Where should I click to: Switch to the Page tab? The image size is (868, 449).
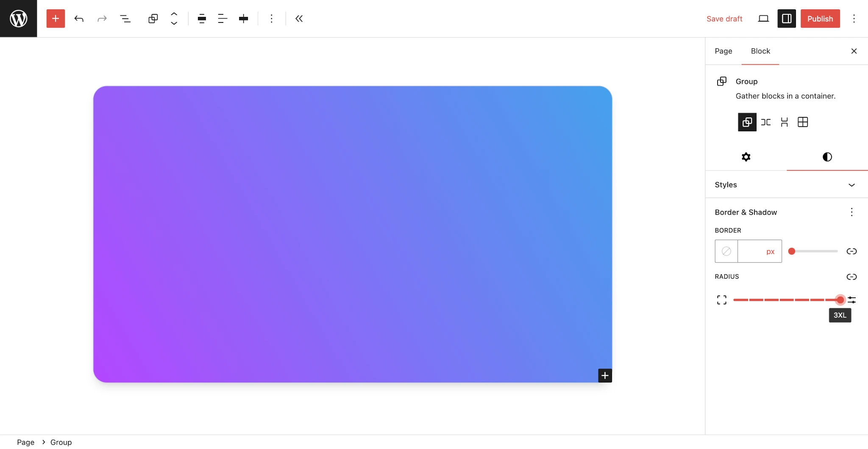pos(723,51)
